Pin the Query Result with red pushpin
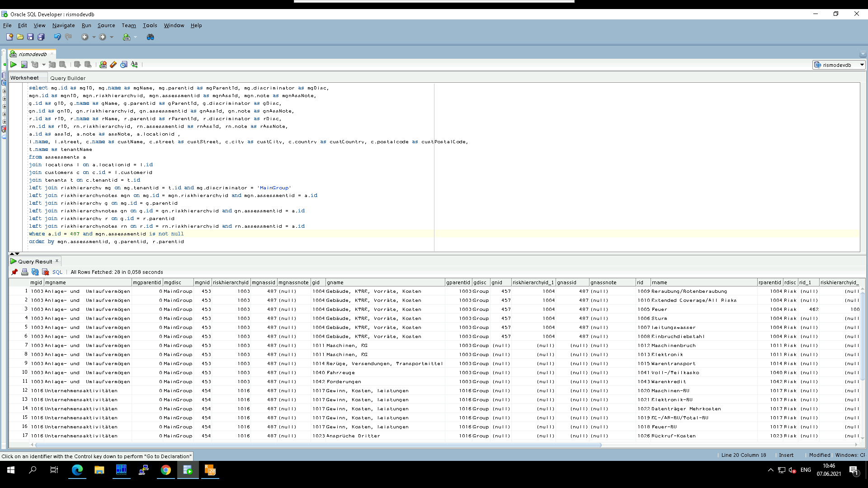 [14, 272]
